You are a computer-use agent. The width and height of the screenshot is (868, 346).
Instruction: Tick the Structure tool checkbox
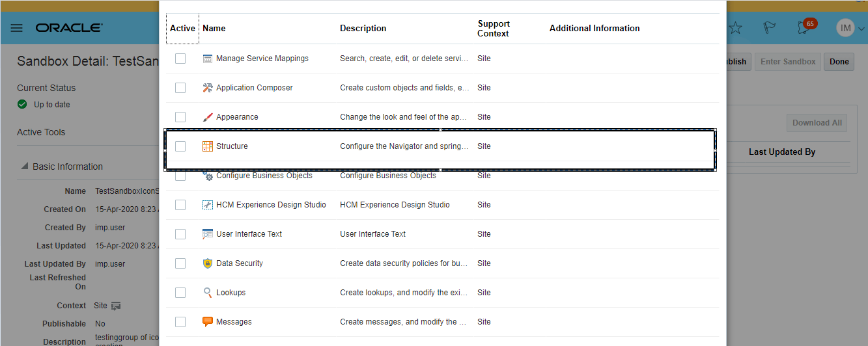pos(180,146)
